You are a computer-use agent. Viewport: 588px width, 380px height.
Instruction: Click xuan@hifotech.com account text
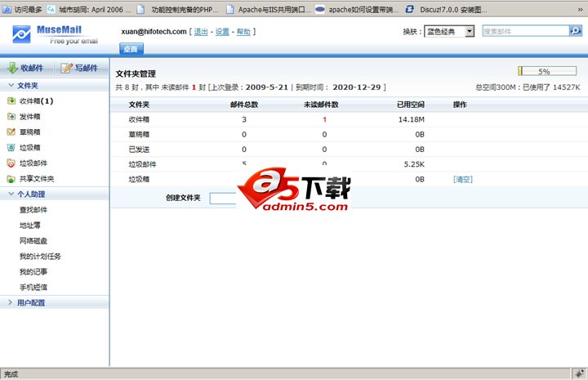click(x=154, y=32)
